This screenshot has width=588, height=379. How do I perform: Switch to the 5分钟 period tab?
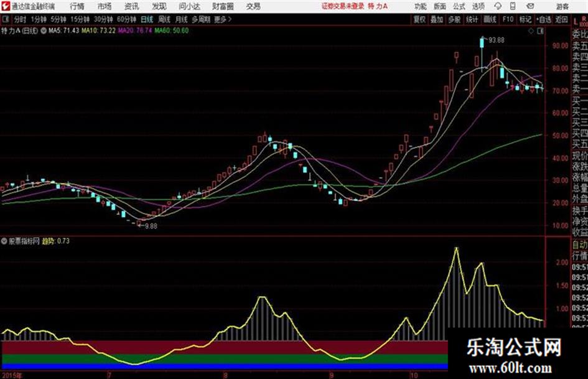coord(58,19)
